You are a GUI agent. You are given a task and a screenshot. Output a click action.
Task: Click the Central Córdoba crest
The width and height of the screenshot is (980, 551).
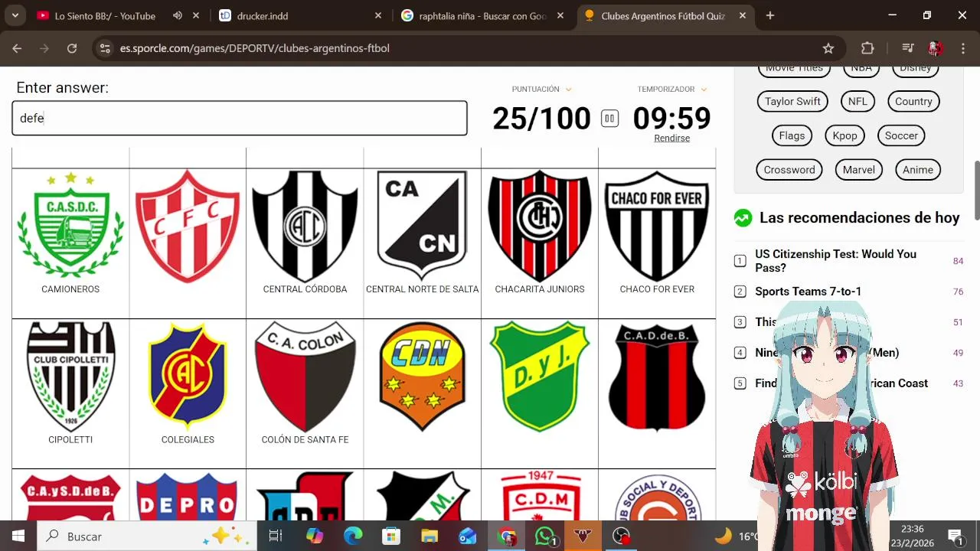(305, 227)
